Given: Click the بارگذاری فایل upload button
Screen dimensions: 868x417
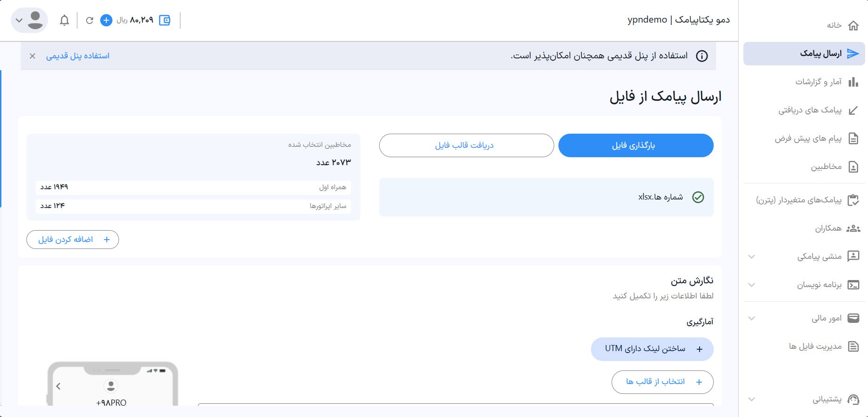Looking at the screenshot, I should [x=636, y=145].
